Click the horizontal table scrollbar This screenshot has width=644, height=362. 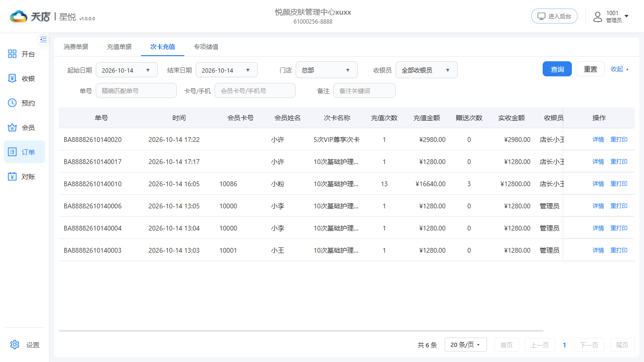coord(301,331)
